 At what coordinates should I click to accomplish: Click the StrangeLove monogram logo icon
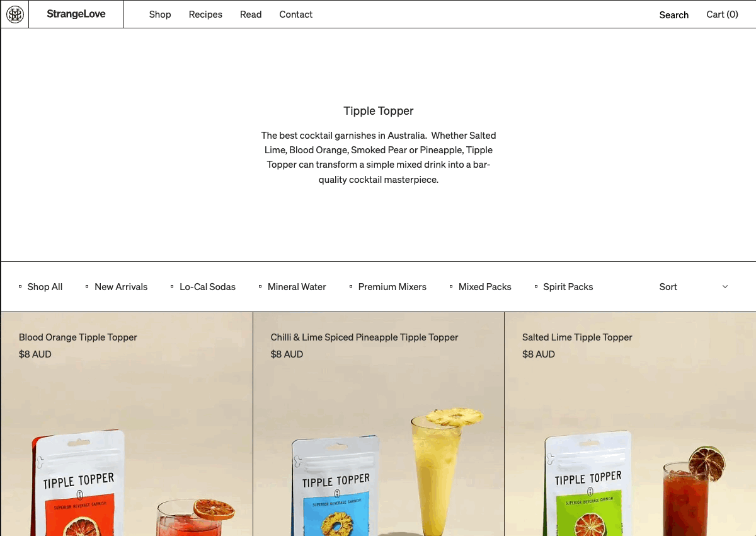tap(15, 15)
